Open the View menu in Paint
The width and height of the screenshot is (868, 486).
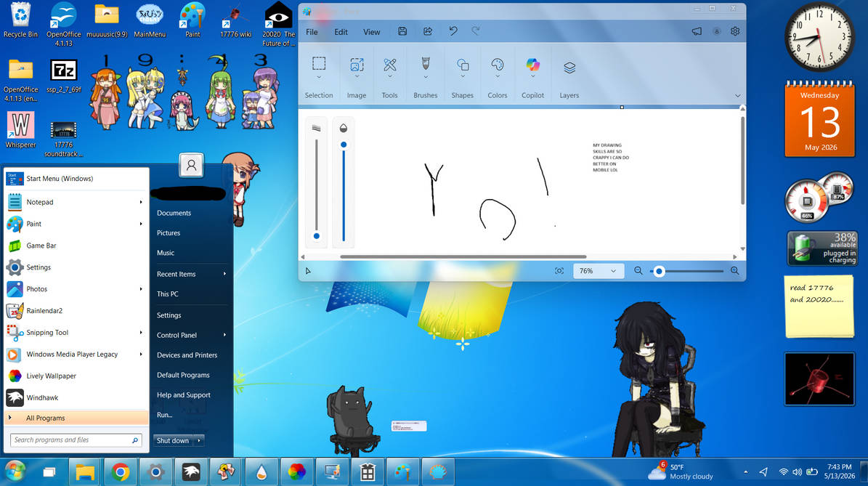coord(371,32)
